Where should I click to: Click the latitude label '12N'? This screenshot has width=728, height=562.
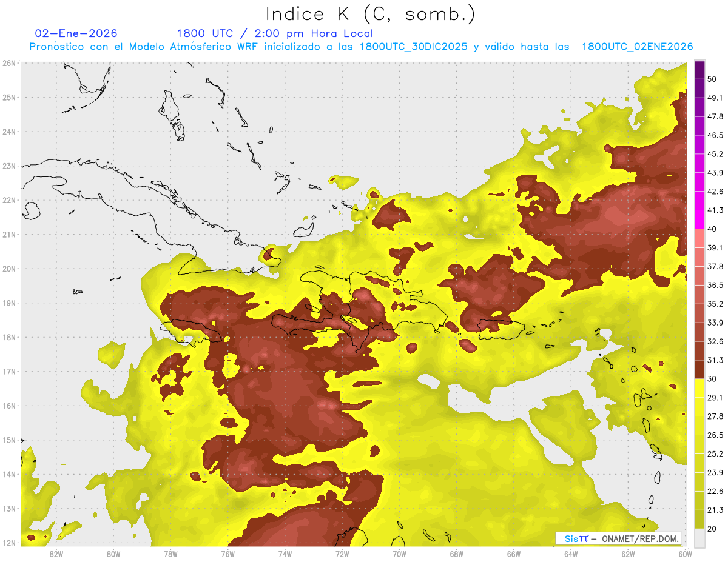click(8, 543)
